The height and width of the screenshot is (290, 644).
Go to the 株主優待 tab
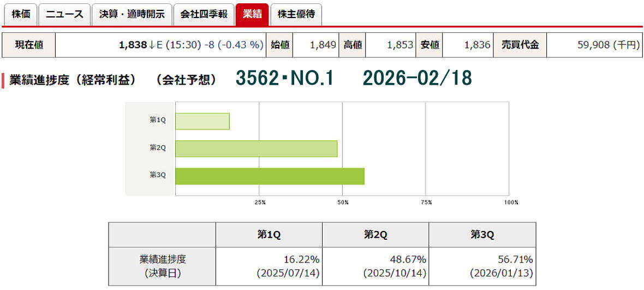coord(296,15)
